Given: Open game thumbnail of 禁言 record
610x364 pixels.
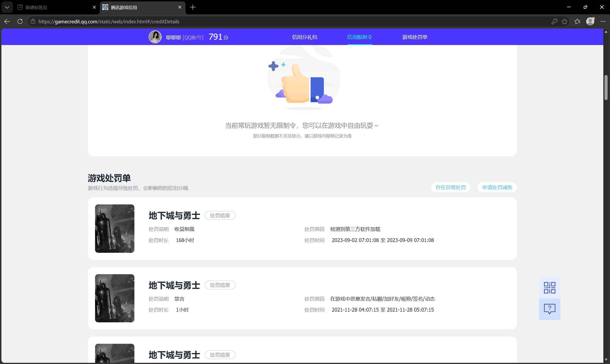Looking at the screenshot, I should pos(115,298).
